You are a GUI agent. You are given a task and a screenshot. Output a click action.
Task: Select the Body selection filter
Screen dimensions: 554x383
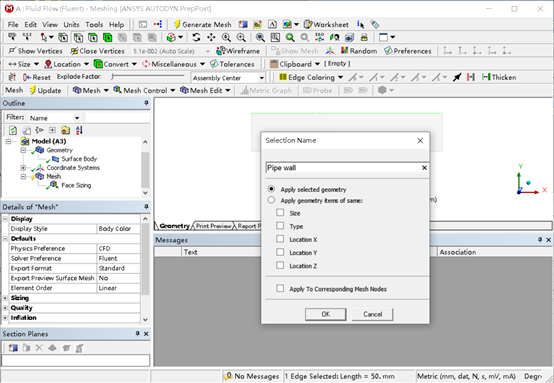pyautogui.click(x=108, y=37)
